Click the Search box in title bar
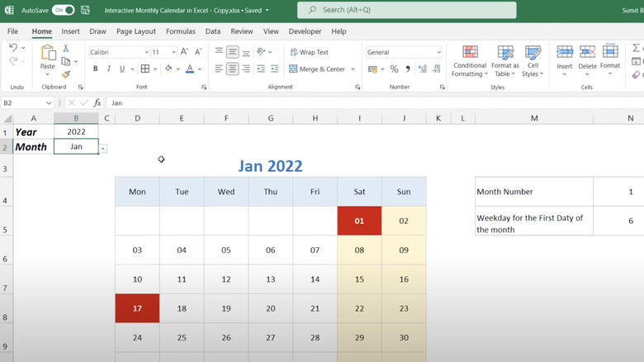The width and height of the screenshot is (644, 362). (406, 10)
